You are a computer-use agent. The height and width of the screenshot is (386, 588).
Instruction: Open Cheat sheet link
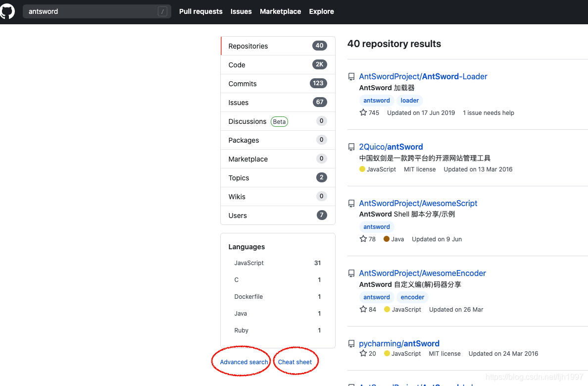coord(295,362)
